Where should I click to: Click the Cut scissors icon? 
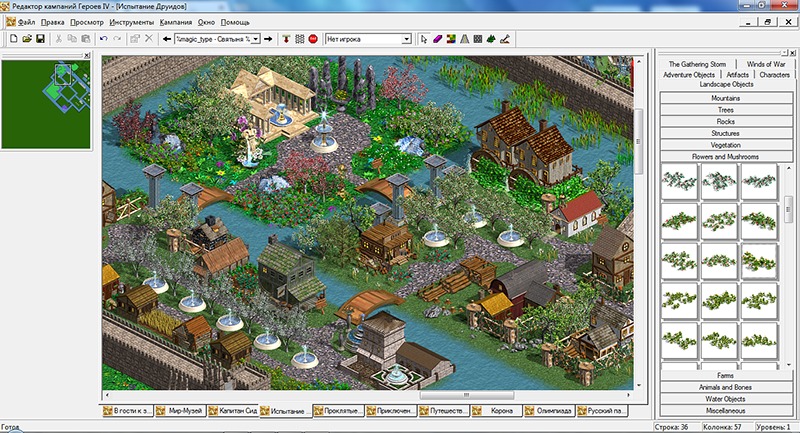pos(59,39)
